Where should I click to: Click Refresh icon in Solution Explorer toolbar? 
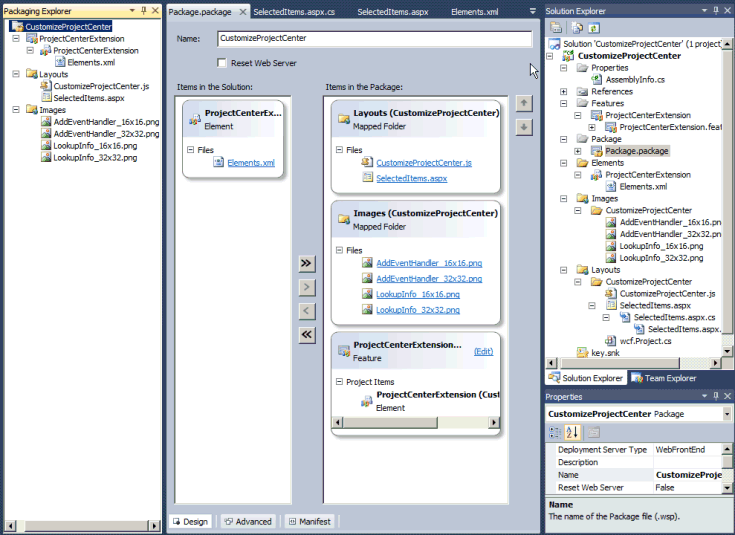(x=594, y=28)
